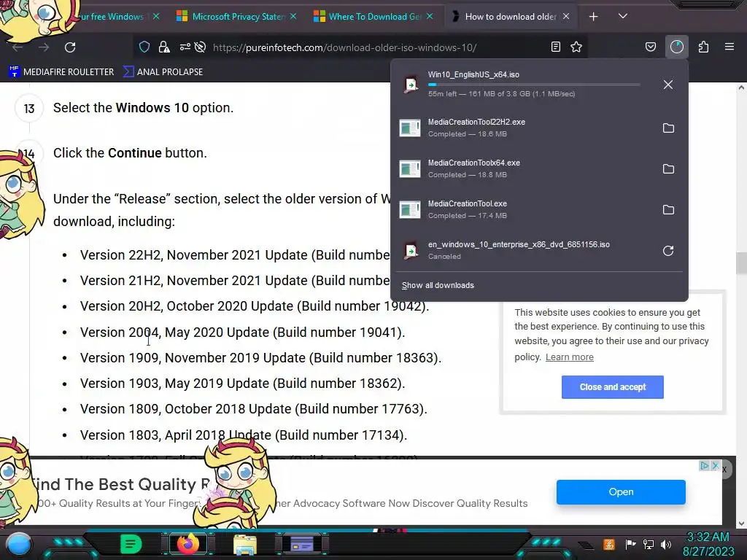Click Close and accept cookie button
The image size is (747, 560).
point(612,387)
